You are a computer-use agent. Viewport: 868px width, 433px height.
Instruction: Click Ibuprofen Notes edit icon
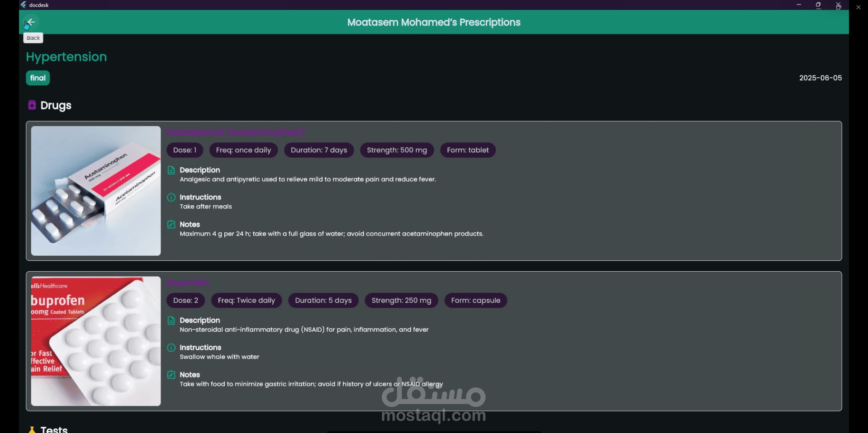coord(171,375)
